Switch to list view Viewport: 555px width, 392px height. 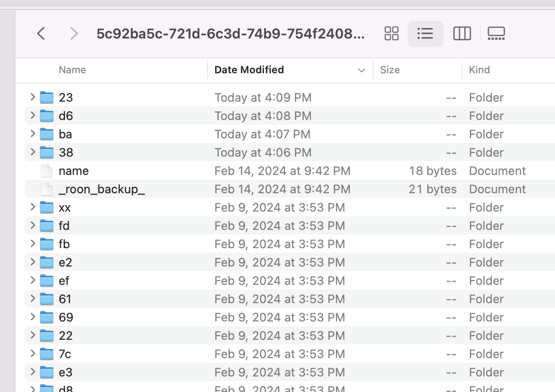[425, 33]
